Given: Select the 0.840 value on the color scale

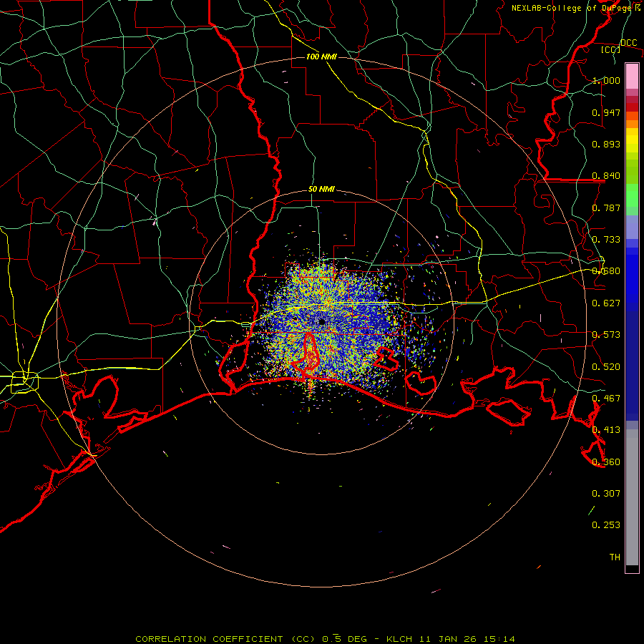Looking at the screenshot, I should tap(606, 176).
